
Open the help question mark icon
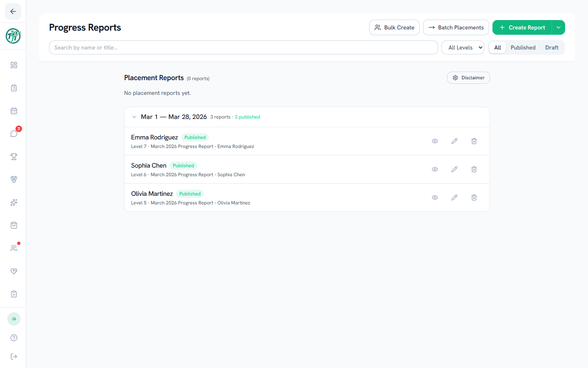[x=14, y=338]
